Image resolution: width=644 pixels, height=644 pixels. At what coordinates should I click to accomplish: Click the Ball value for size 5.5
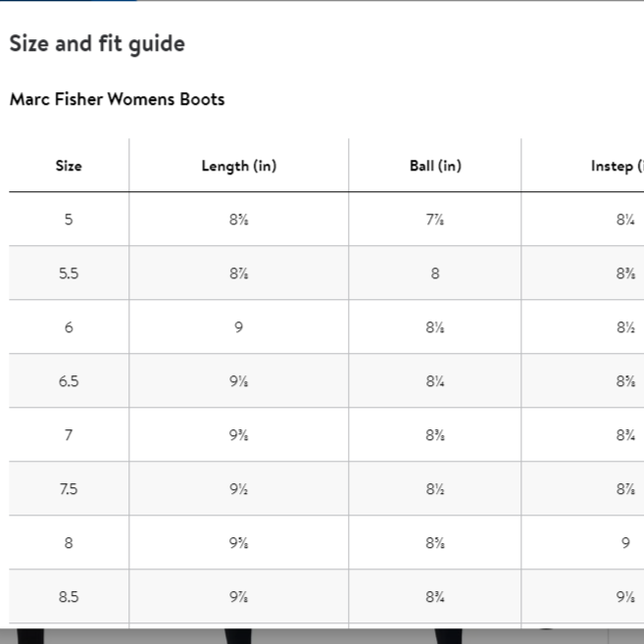pyautogui.click(x=435, y=273)
